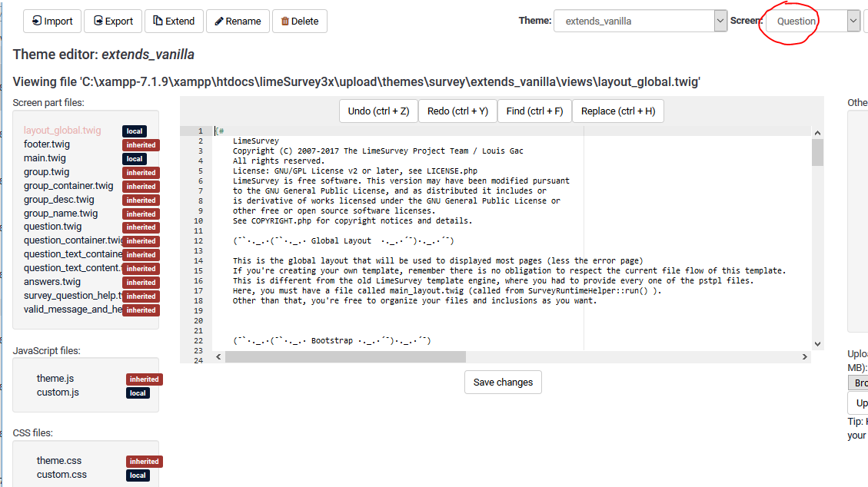Open custom.css file
This screenshot has height=487, width=868.
click(62, 474)
